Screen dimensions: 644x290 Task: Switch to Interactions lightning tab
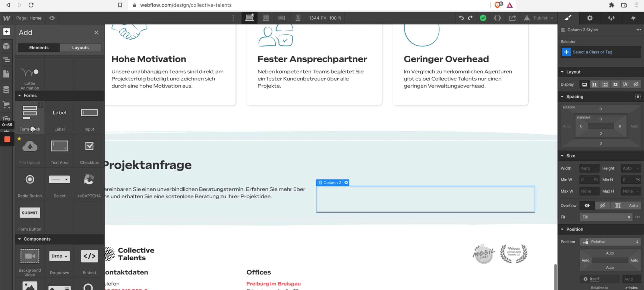click(x=633, y=18)
